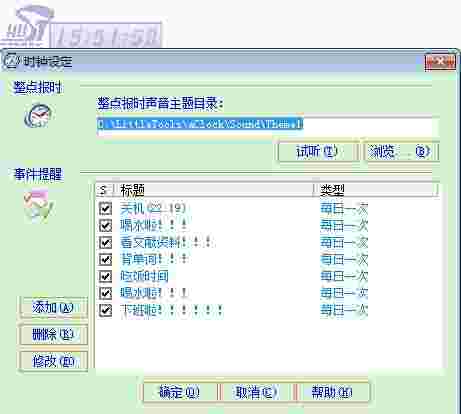Click the 试听(T) preview button

point(317,152)
